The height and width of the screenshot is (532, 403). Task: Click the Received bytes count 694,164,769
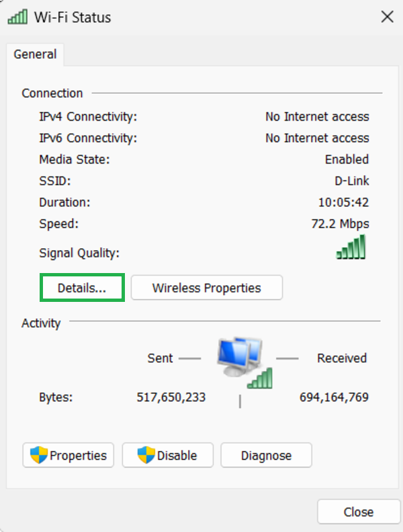click(334, 397)
